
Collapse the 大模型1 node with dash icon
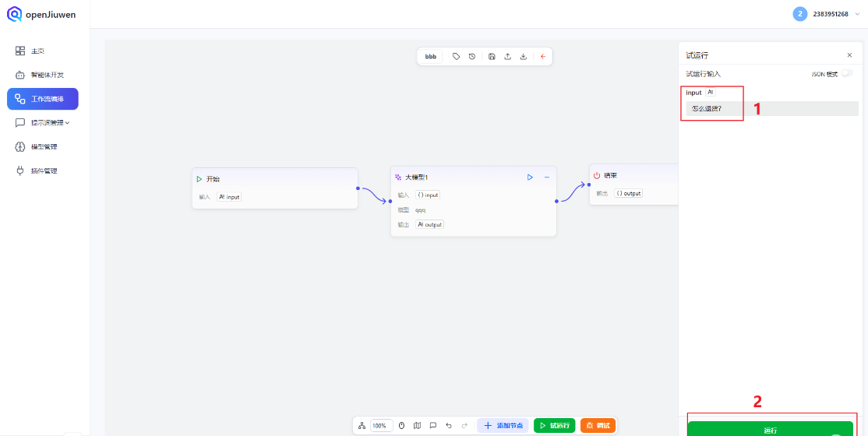point(547,177)
